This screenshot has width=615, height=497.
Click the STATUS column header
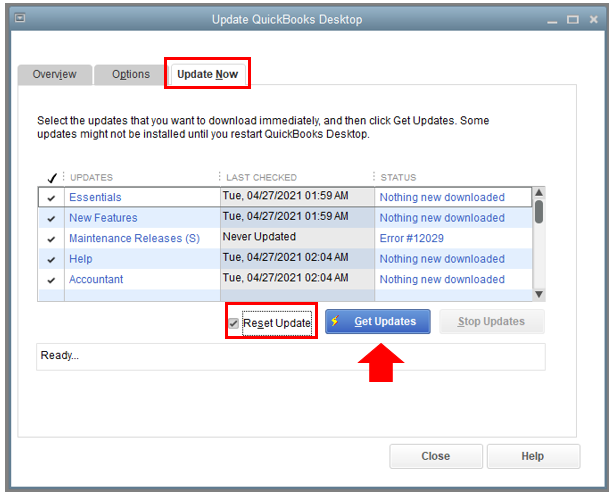[x=398, y=178]
